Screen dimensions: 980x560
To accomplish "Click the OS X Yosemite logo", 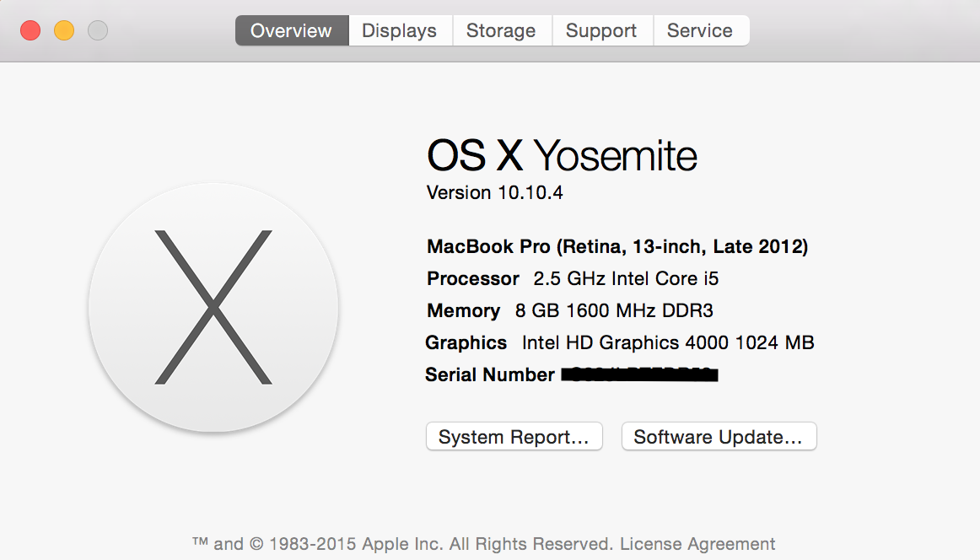I will pos(213,308).
